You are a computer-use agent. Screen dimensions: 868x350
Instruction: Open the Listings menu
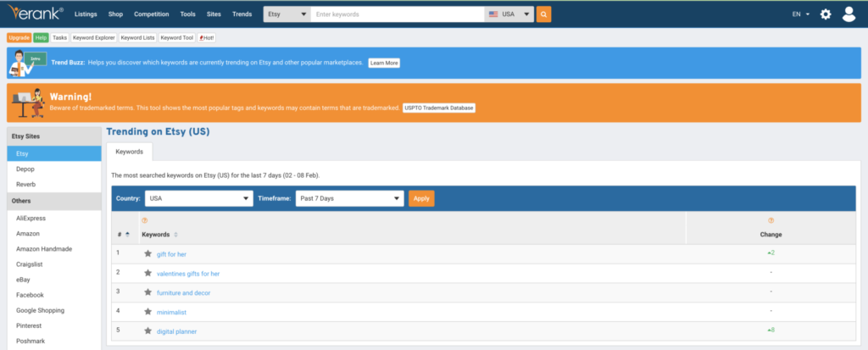click(86, 14)
